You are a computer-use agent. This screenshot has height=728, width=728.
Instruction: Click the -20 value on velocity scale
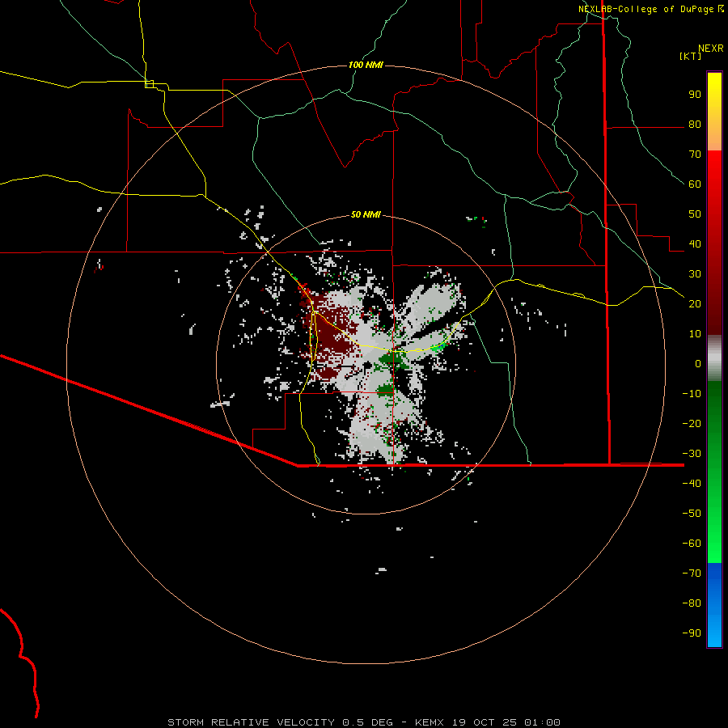[692, 424]
